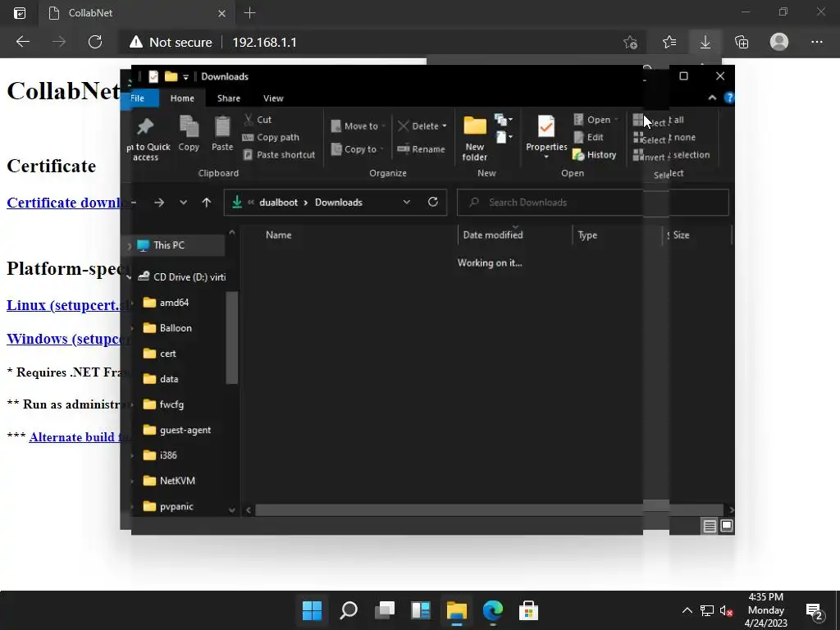Click the Alternate build link
840x630 pixels.
(x=80, y=437)
